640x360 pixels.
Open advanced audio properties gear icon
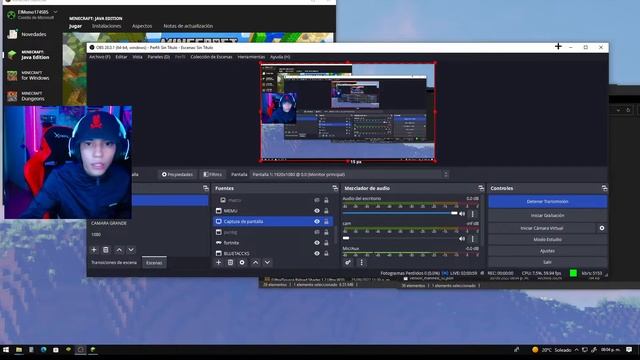pos(348,262)
